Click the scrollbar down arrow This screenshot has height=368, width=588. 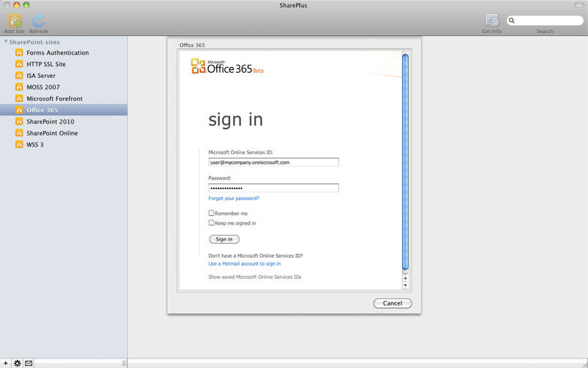pos(405,285)
